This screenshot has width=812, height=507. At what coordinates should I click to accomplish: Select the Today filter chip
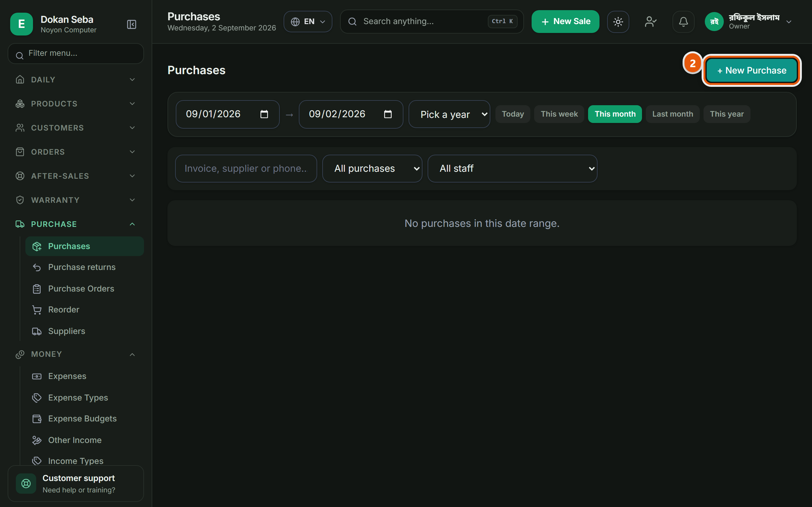click(x=513, y=114)
